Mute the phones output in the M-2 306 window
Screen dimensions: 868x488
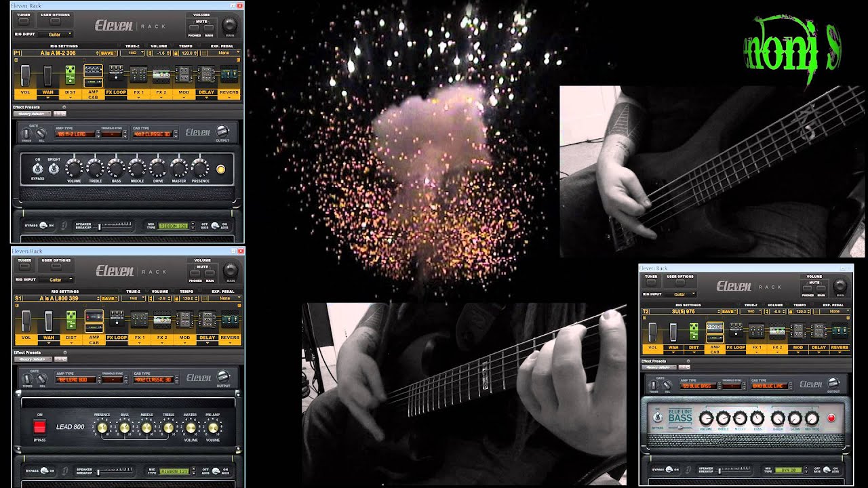tap(195, 28)
